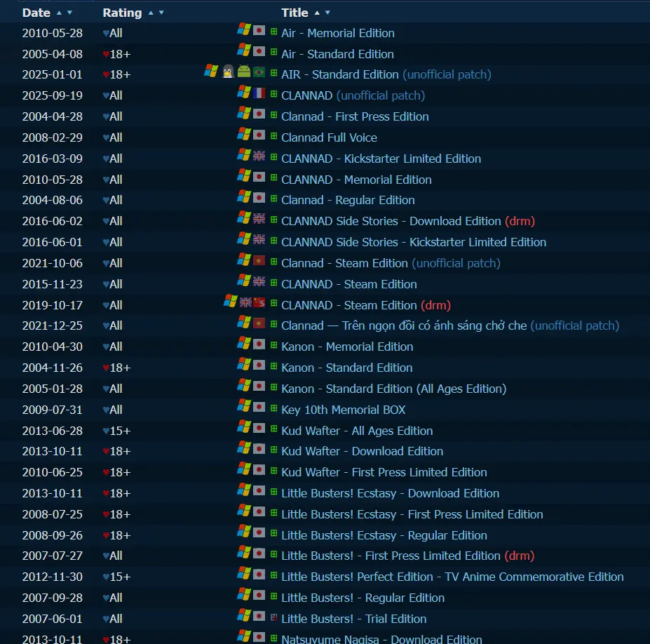The image size is (650, 644).
Task: Open Little Busters! Perfect Edition release link
Action: pyautogui.click(x=452, y=577)
